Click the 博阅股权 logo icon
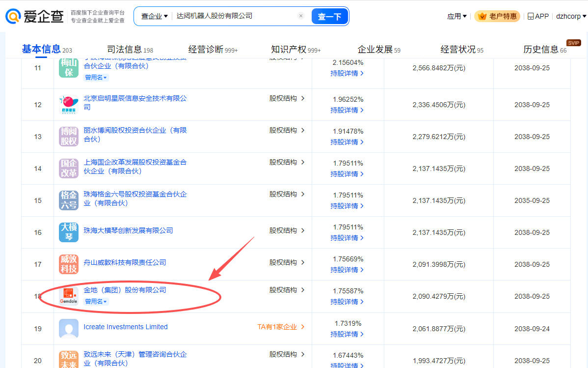Image resolution: width=588 pixels, height=368 pixels. [69, 136]
